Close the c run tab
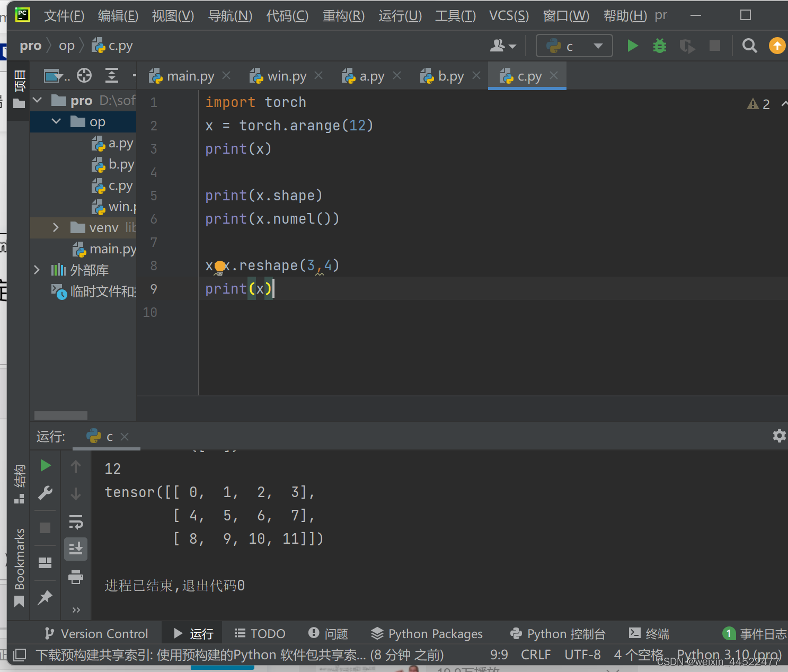The width and height of the screenshot is (788, 672). [125, 436]
